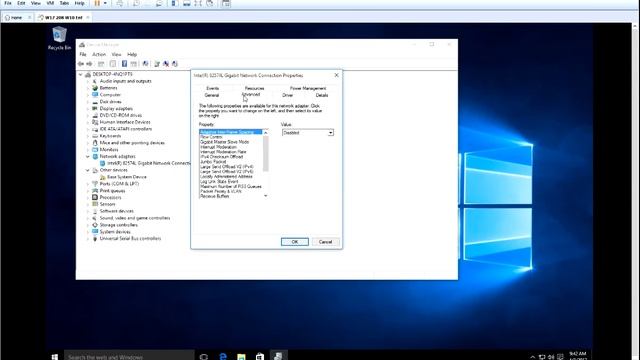640x360 pixels.
Task: Select the Print queues icon
Action: click(x=95, y=191)
